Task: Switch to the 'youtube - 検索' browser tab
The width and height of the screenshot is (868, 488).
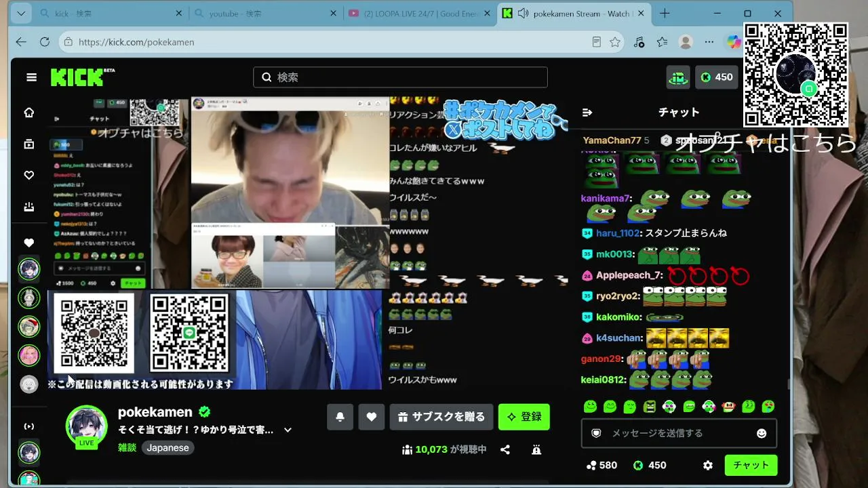Action: (265, 14)
